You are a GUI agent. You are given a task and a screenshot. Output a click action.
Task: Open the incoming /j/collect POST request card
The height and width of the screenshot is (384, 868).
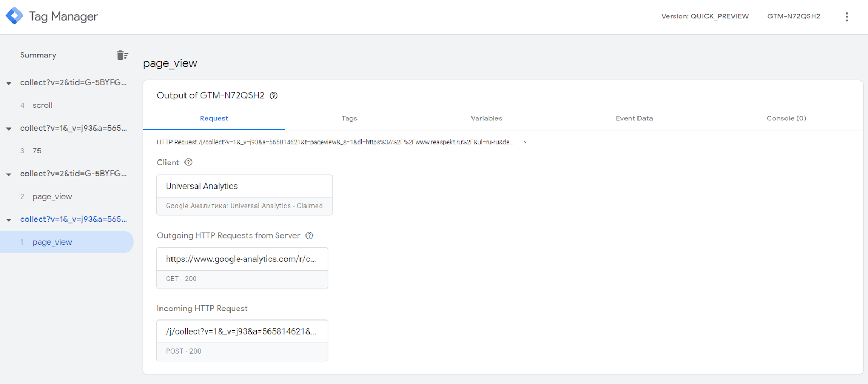pyautogui.click(x=242, y=341)
